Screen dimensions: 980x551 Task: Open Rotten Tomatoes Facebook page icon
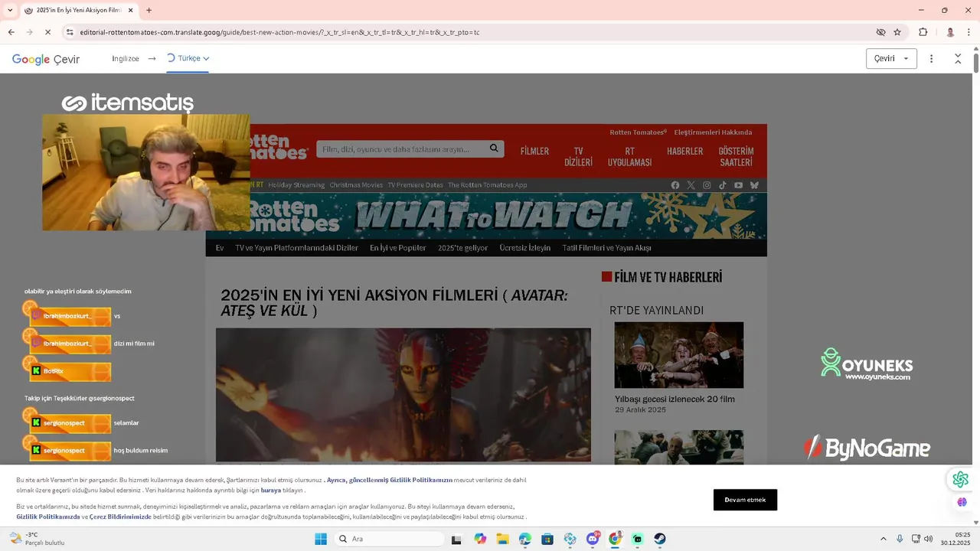point(675,185)
